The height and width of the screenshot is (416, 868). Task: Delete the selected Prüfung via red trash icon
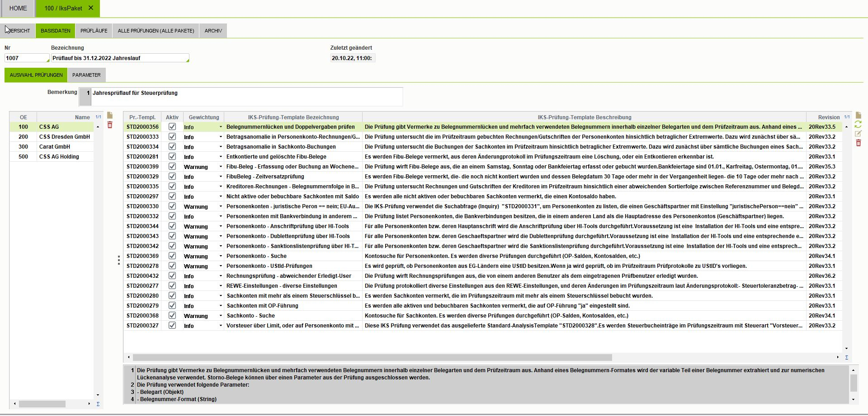pos(859,143)
